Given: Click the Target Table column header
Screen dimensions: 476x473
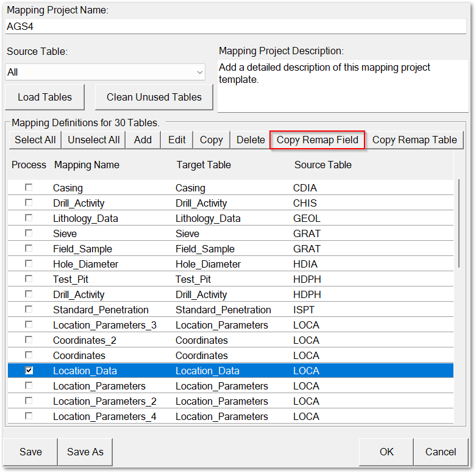Looking at the screenshot, I should coord(204,165).
